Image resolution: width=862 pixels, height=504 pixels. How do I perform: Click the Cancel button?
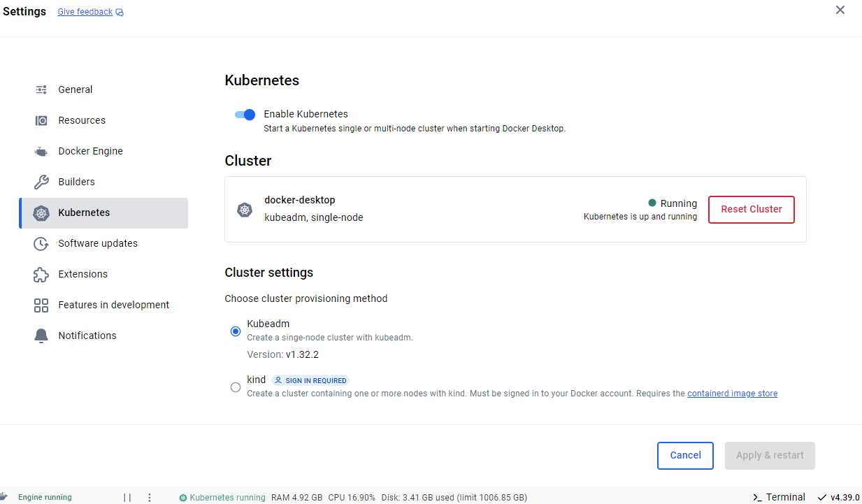[x=685, y=455]
